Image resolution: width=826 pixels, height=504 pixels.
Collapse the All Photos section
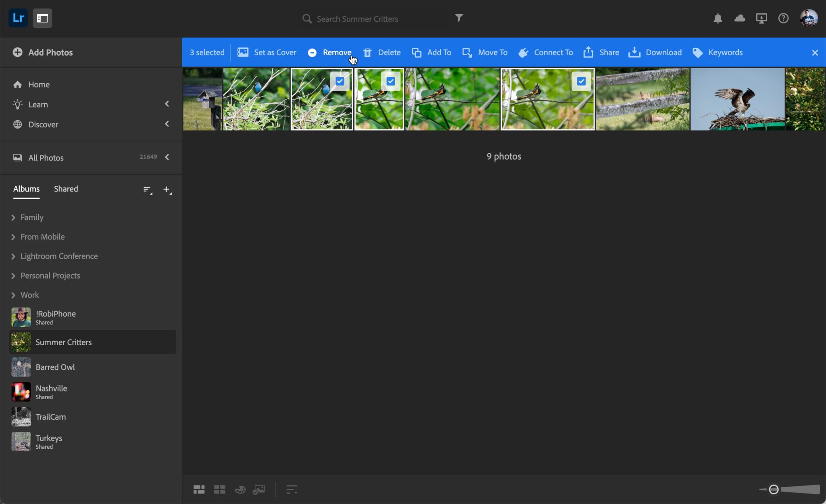pyautogui.click(x=167, y=157)
